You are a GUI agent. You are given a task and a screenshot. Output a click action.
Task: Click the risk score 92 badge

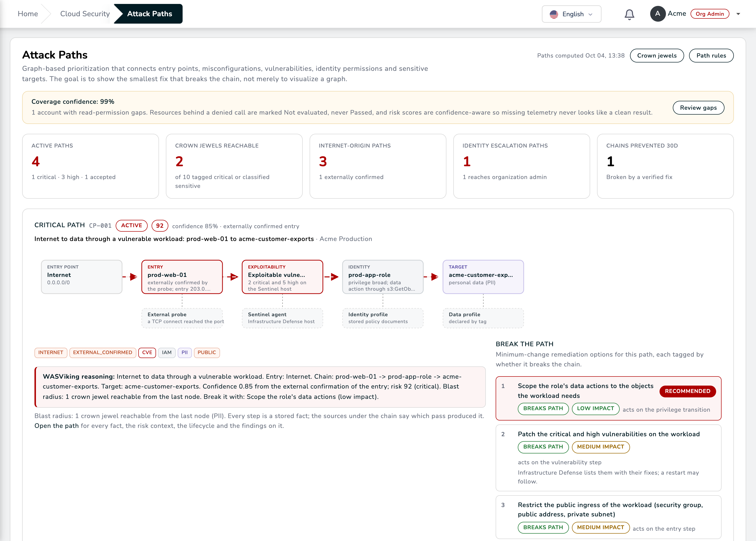click(160, 225)
